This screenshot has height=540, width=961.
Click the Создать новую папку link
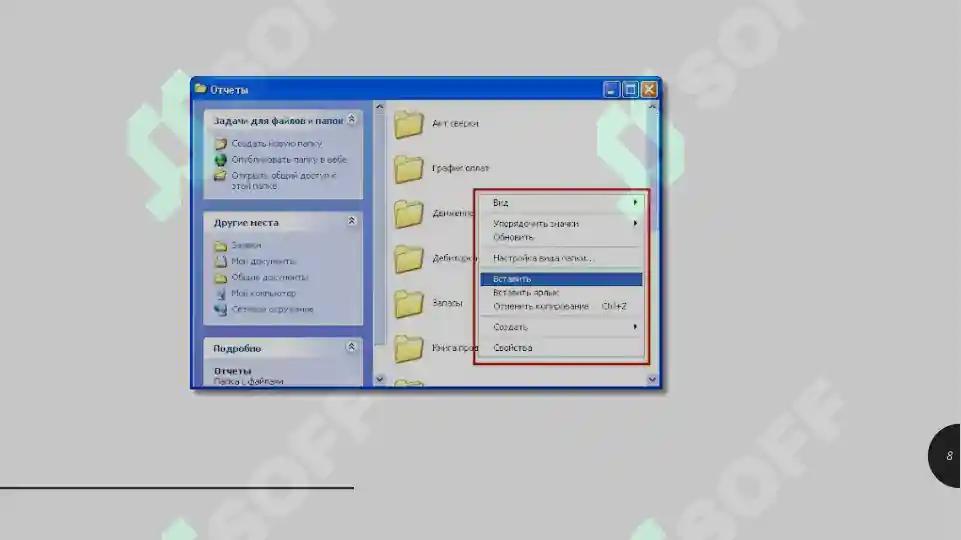(x=276, y=143)
